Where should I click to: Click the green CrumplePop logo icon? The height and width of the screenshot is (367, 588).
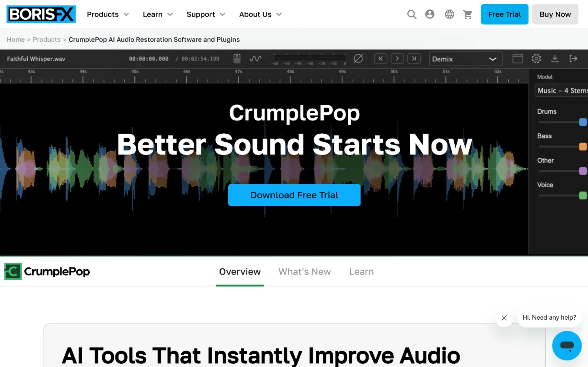(13, 271)
